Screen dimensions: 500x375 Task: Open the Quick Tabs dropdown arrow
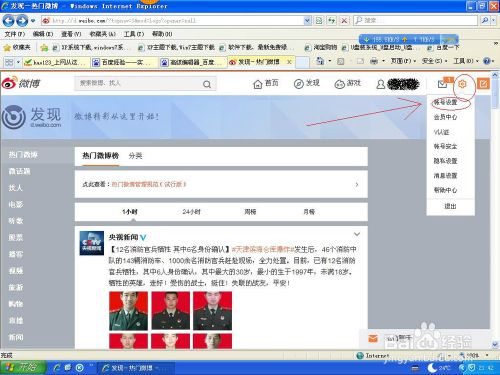point(18,62)
